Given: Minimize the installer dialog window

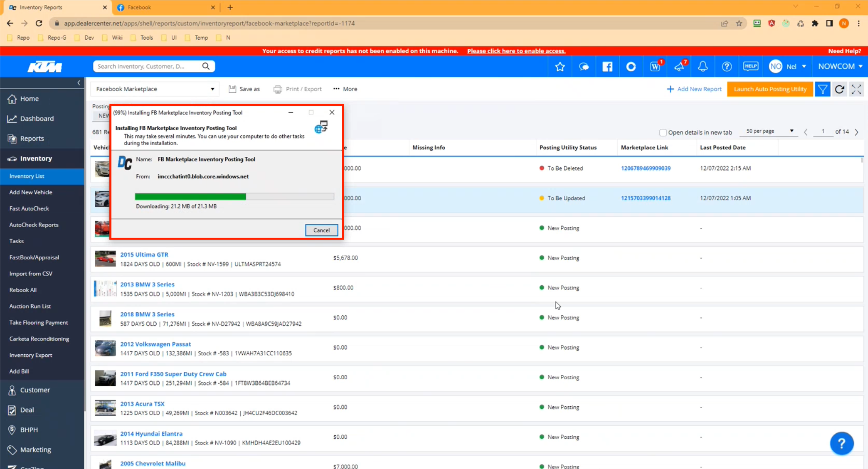Looking at the screenshot, I should coord(291,113).
